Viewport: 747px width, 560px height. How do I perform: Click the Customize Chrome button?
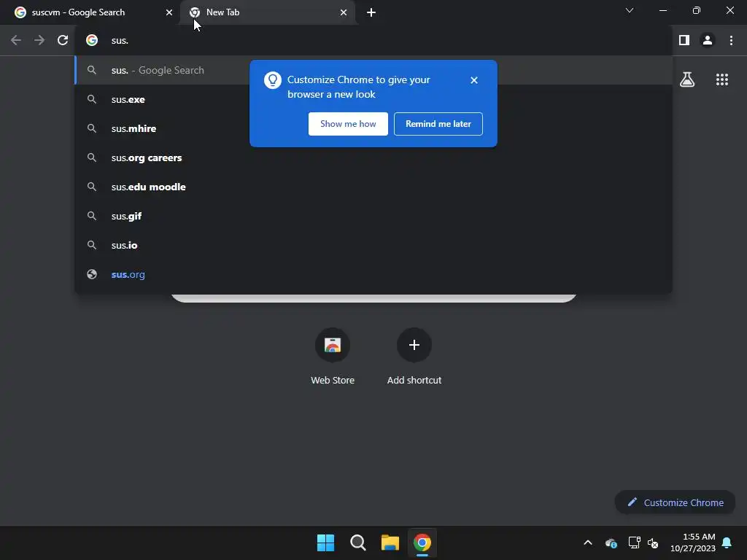coord(675,502)
